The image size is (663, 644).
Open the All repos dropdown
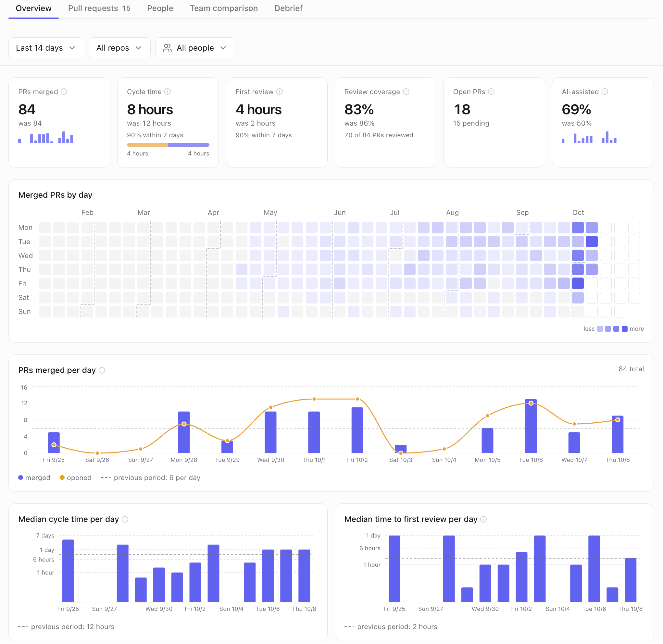click(119, 48)
